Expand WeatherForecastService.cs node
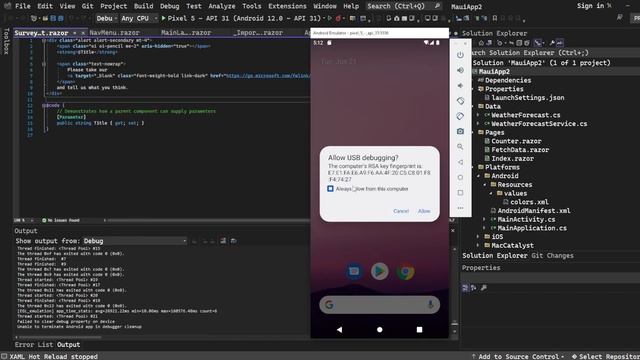This screenshot has width=640, height=360. pos(478,124)
